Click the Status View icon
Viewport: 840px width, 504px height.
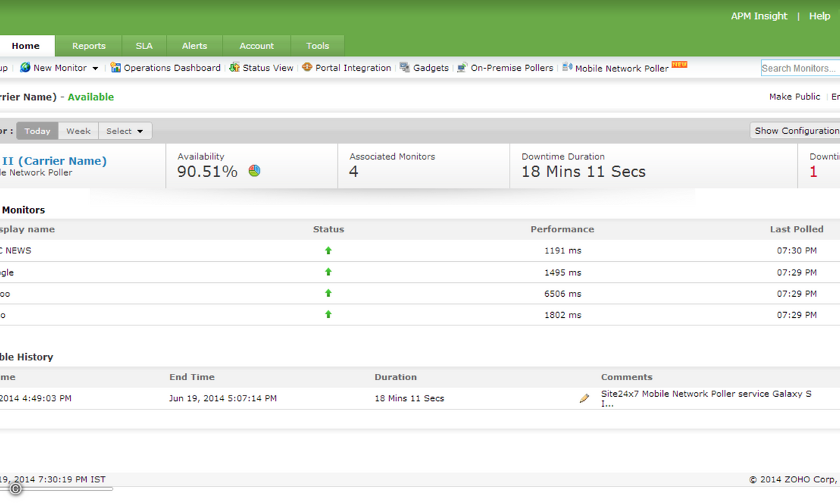click(x=234, y=67)
